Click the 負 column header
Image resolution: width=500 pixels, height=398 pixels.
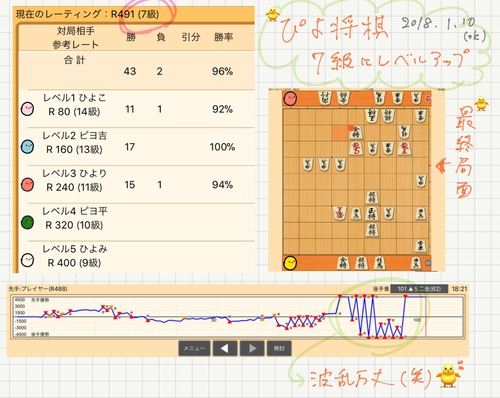161,37
